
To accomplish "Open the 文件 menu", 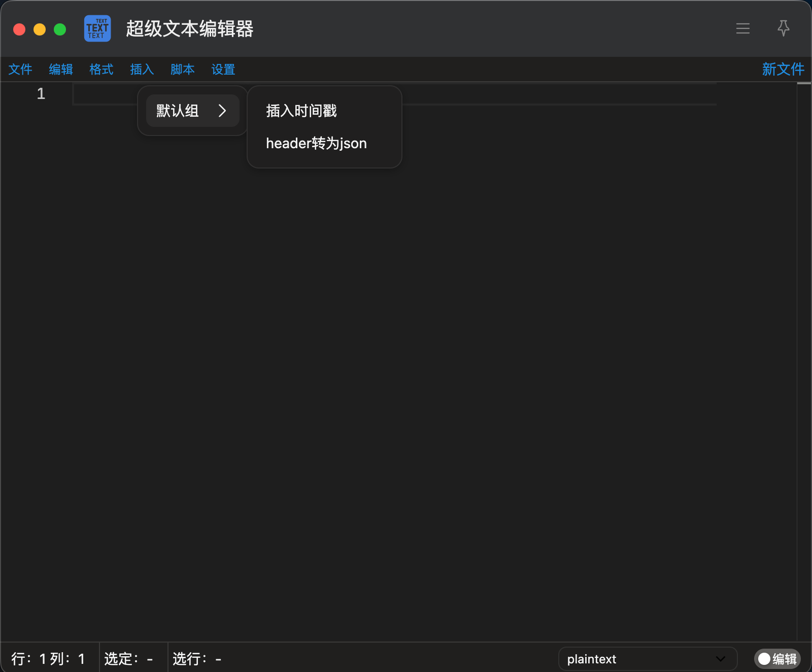I will pos(20,70).
